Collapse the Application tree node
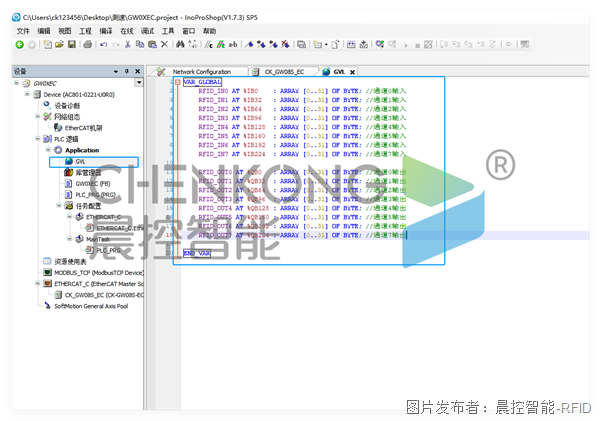 coord(49,150)
